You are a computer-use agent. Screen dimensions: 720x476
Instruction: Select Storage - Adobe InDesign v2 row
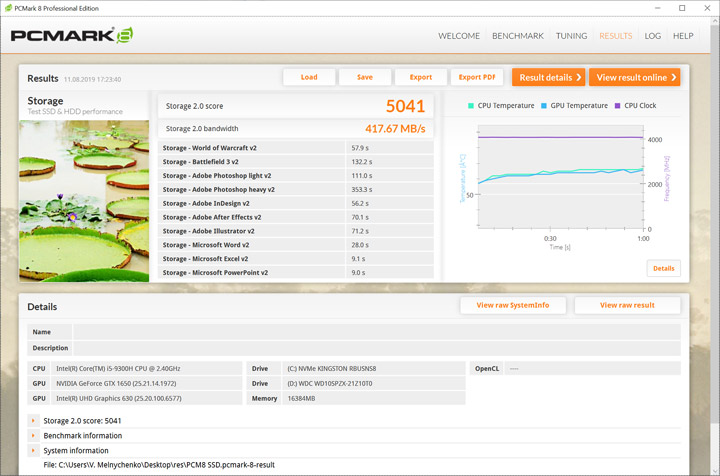[296, 203]
